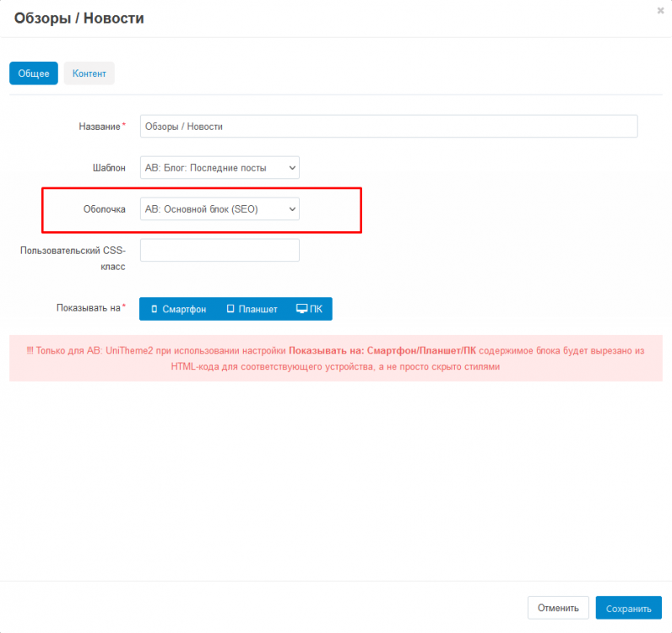Viewport: 672px width, 633px height.
Task: Close the dialog with the X icon
Action: pos(660,10)
